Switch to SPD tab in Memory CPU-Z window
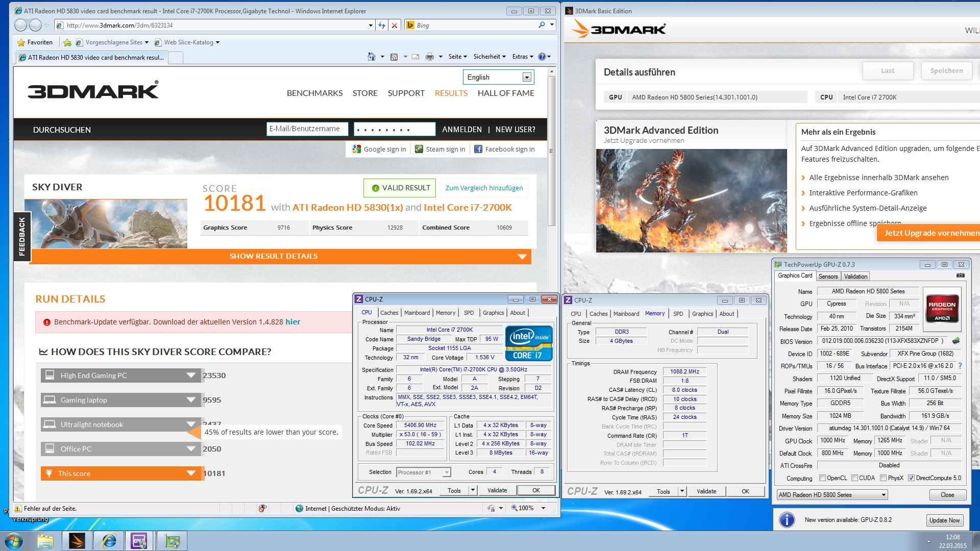This screenshot has height=551, width=980. (678, 314)
